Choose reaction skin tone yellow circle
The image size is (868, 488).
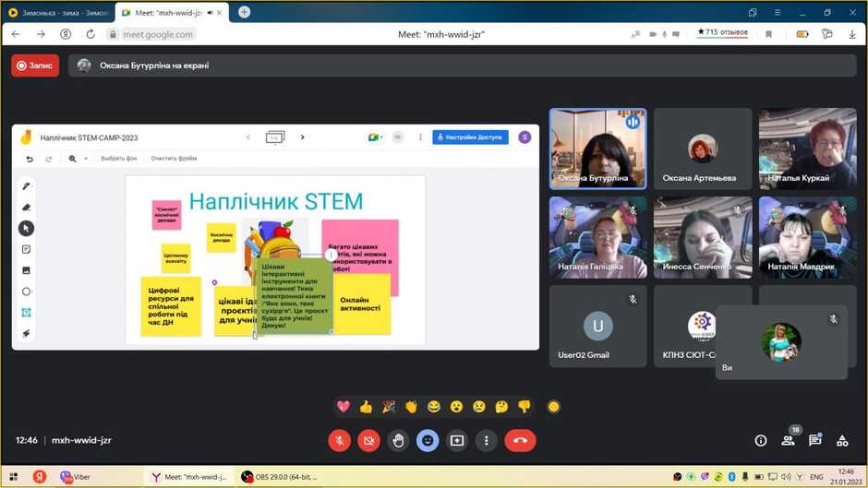pos(553,407)
